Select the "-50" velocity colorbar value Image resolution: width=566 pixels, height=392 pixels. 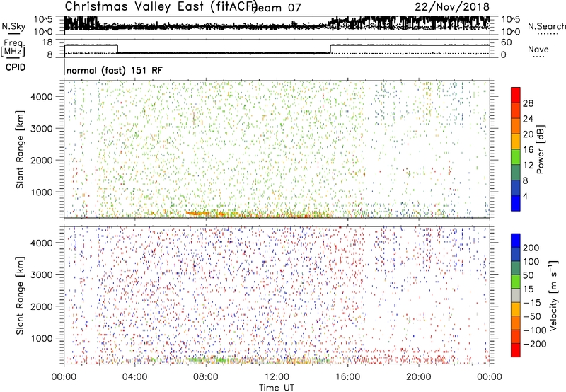point(532,316)
